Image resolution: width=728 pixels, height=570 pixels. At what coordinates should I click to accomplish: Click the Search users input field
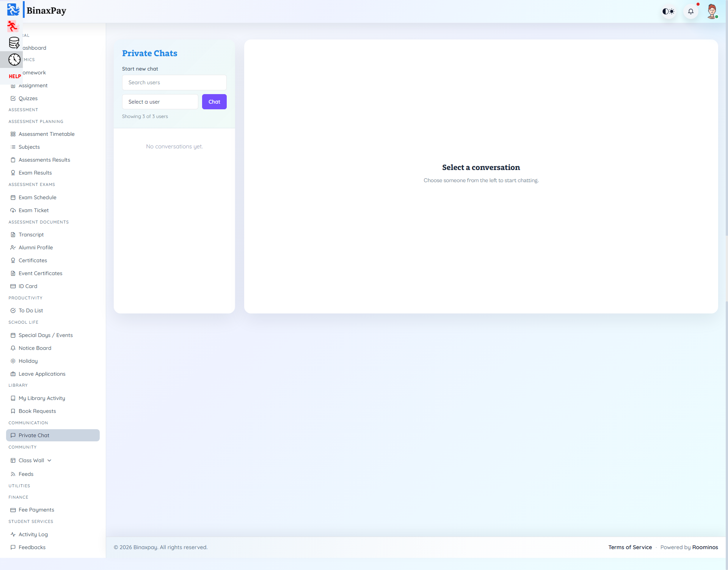[174, 82]
